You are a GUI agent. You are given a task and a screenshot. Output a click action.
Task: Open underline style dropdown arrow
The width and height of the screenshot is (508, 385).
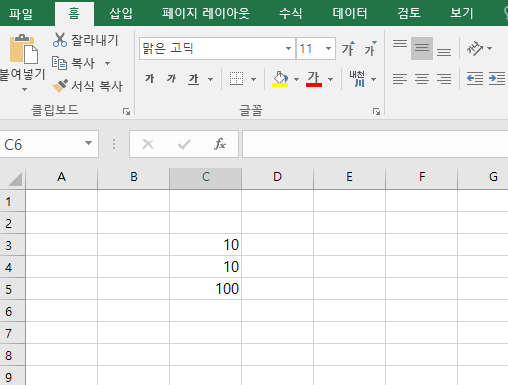[x=210, y=79]
